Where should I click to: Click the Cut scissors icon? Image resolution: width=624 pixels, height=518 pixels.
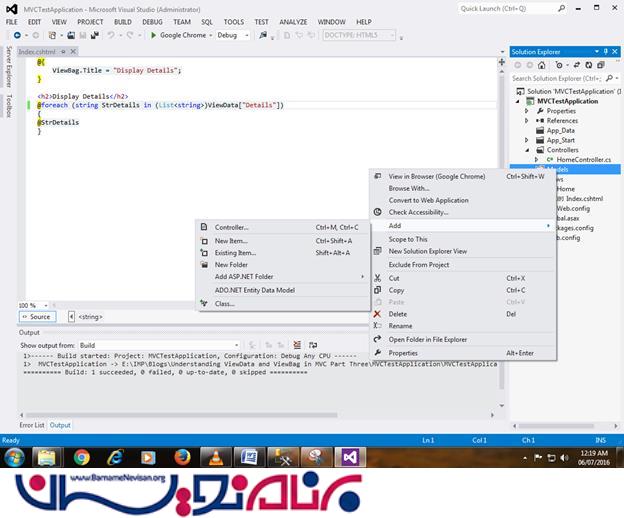377,278
